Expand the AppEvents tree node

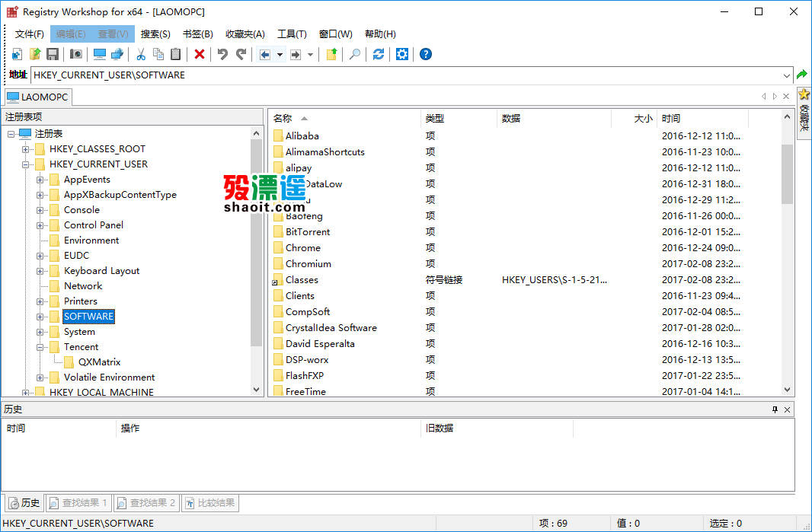[x=40, y=180]
